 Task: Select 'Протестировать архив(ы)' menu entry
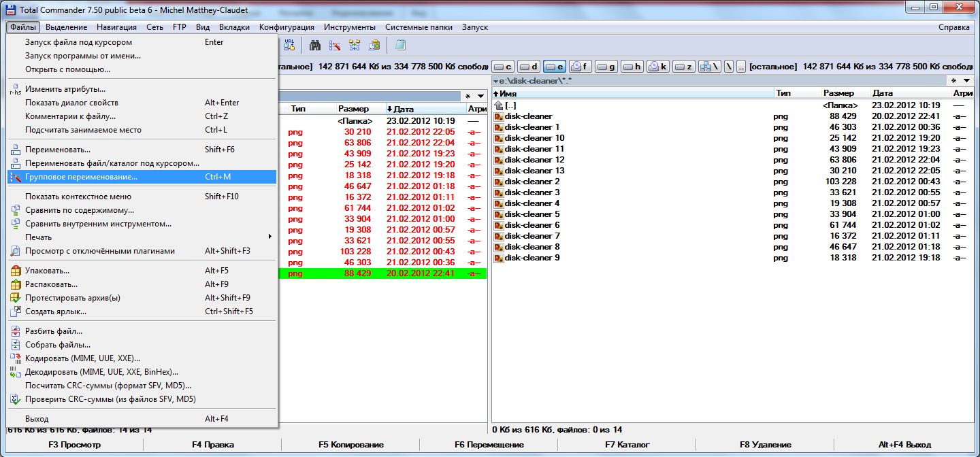tap(142, 298)
